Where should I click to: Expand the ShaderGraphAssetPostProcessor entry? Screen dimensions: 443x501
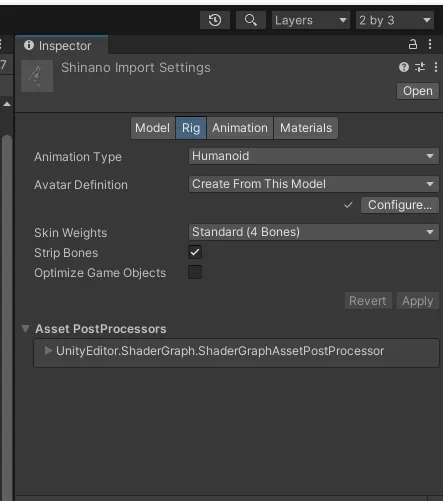48,351
